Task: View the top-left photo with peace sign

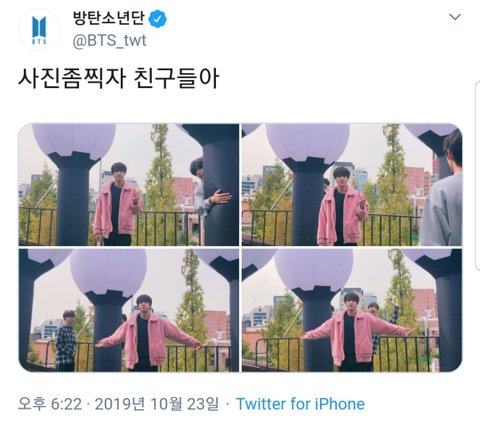Action: coord(129,185)
